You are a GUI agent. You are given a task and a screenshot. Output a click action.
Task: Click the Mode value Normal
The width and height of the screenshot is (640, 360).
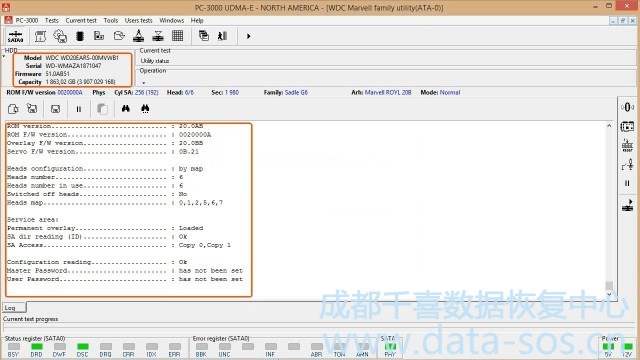450,93
